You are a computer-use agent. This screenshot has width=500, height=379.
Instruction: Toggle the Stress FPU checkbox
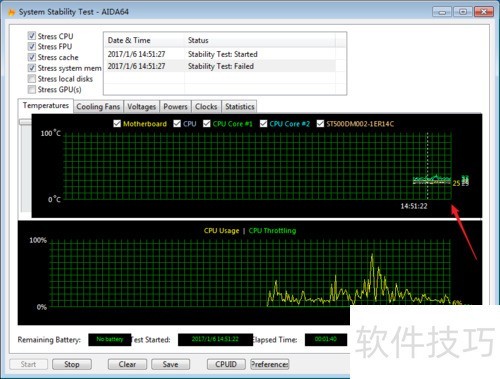pos(32,46)
